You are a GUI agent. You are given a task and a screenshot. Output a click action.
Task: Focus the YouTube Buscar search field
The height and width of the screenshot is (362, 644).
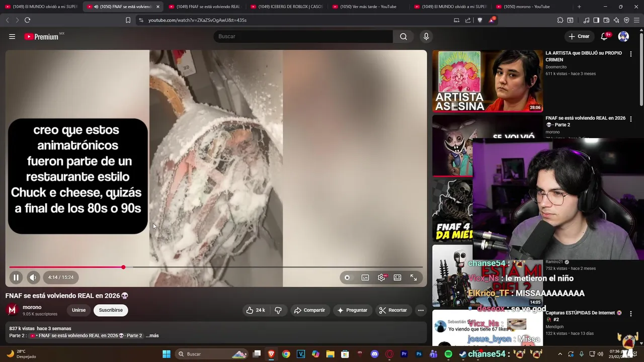303,36
